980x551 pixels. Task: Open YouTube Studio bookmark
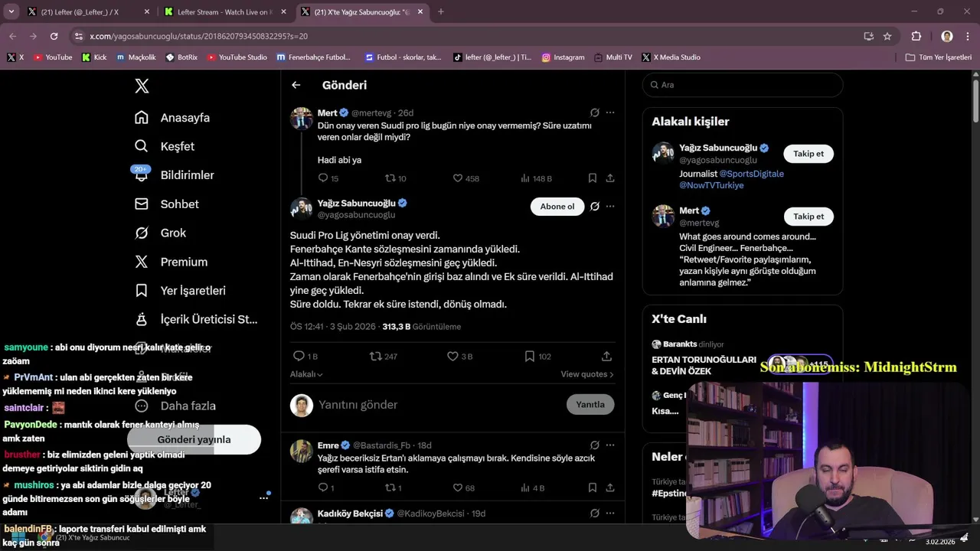coord(237,57)
